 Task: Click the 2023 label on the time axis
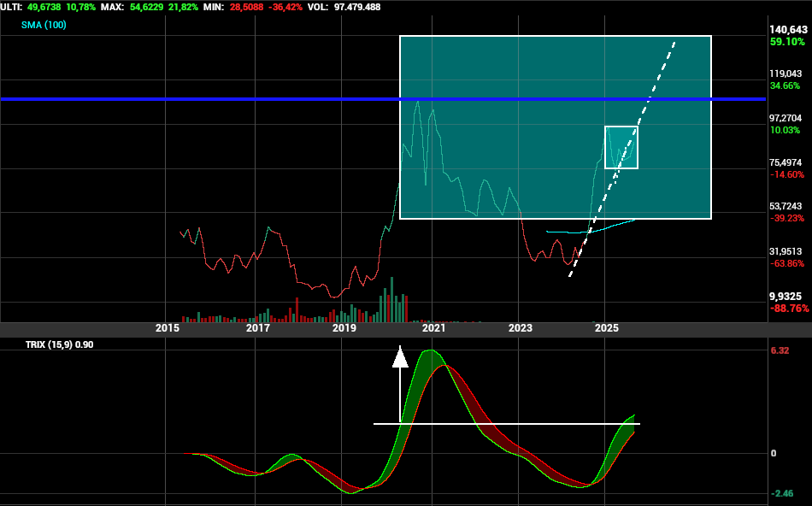coord(521,328)
